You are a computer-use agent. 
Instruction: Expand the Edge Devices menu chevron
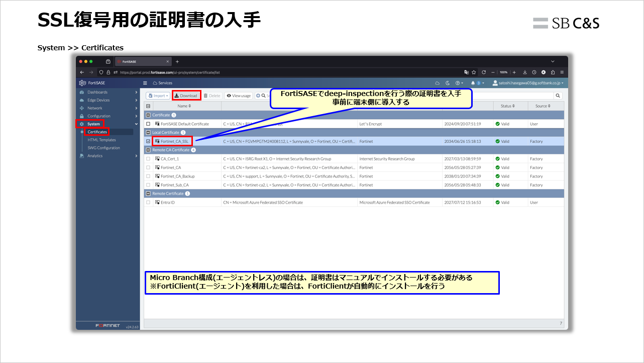point(136,100)
